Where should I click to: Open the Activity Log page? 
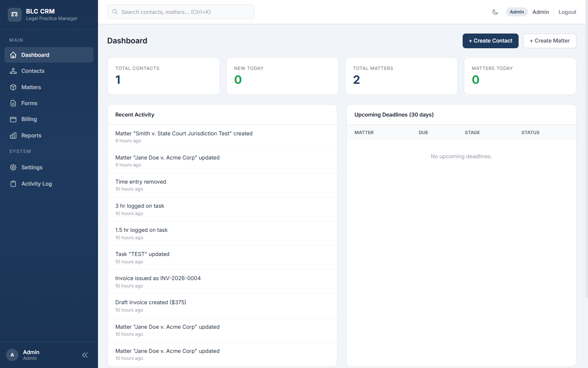coord(49,184)
